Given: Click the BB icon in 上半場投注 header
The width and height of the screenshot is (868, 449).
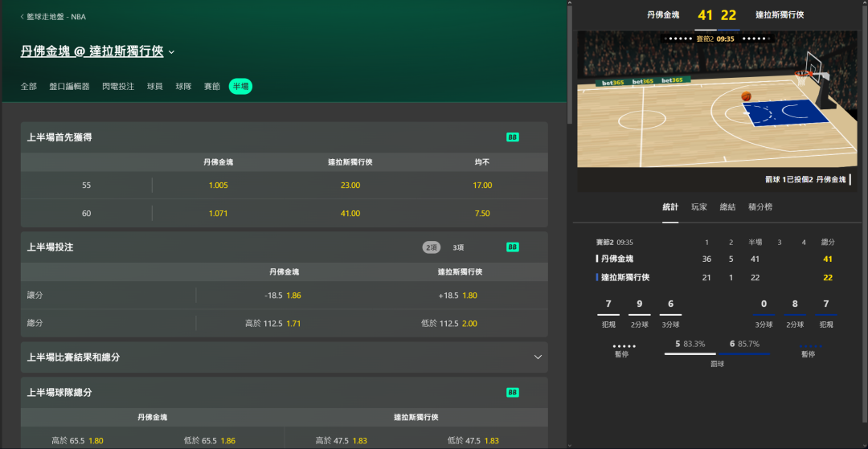Looking at the screenshot, I should (512, 247).
